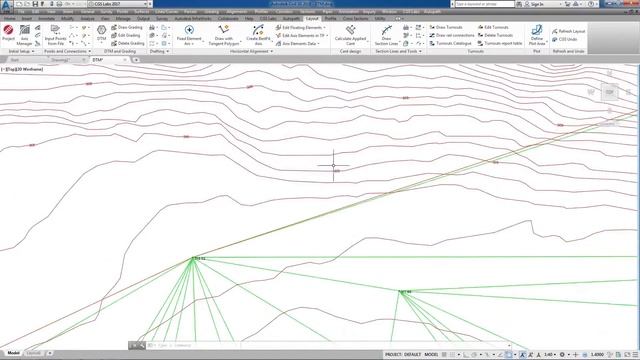
Task: Toggle clean screen icon in status bar
Action: [627, 355]
